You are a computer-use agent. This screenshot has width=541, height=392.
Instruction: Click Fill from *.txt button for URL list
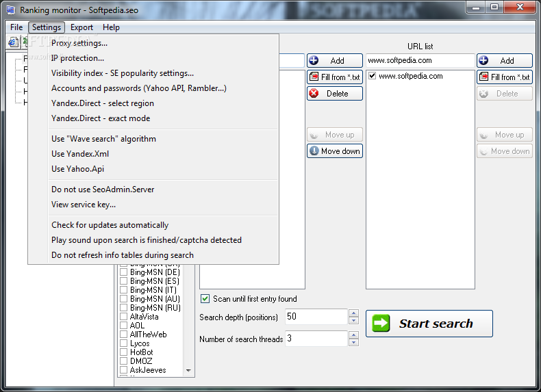505,77
